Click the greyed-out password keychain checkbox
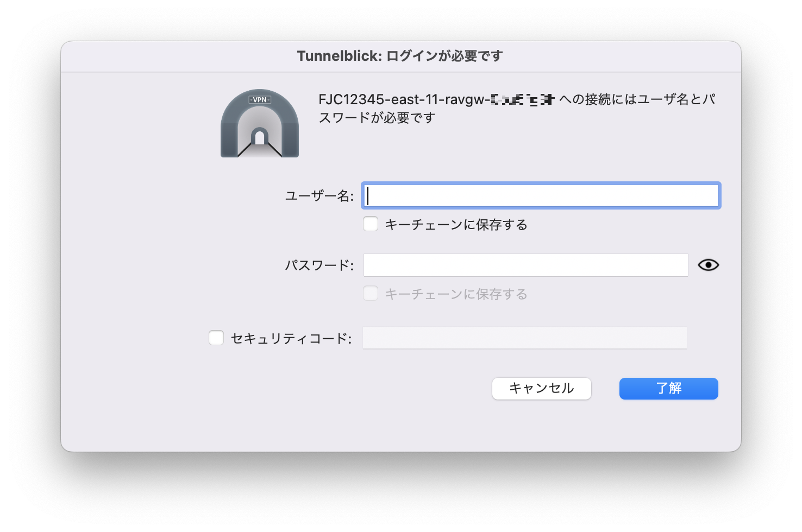This screenshot has height=532, width=802. point(371,294)
